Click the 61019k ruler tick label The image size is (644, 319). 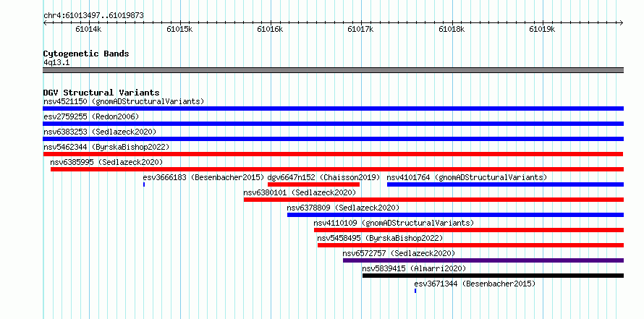pos(542,29)
